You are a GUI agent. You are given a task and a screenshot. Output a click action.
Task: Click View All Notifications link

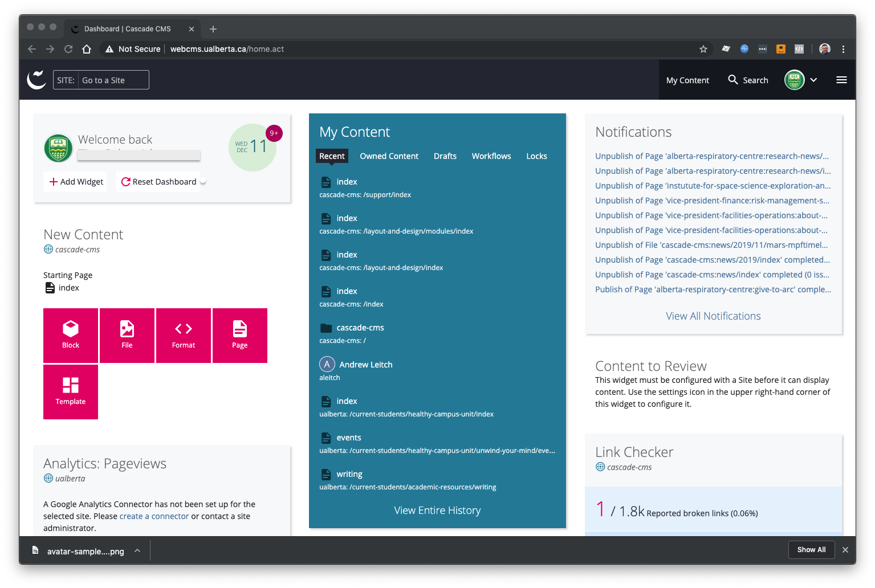(x=713, y=316)
